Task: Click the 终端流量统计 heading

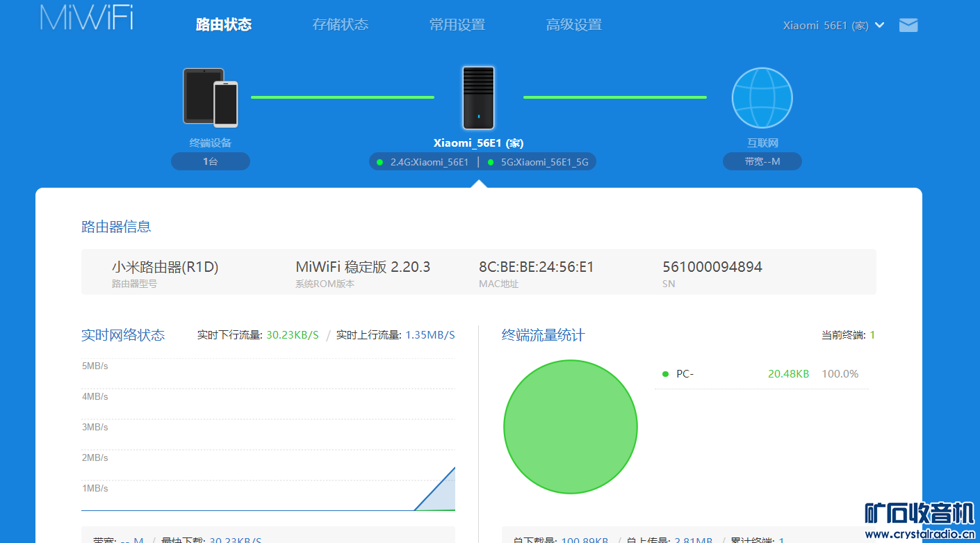Action: point(544,335)
